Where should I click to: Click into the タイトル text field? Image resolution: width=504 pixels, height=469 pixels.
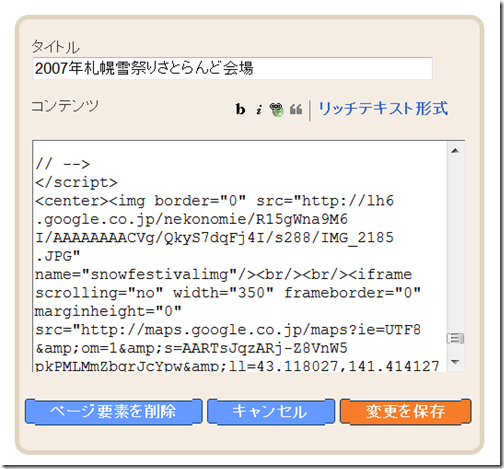point(232,69)
